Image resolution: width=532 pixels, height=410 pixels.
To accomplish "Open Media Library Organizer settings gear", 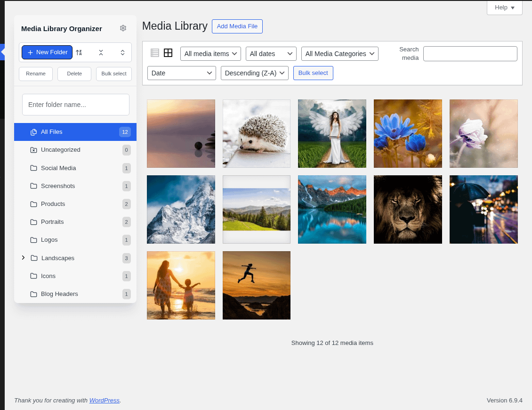I will coord(123,28).
